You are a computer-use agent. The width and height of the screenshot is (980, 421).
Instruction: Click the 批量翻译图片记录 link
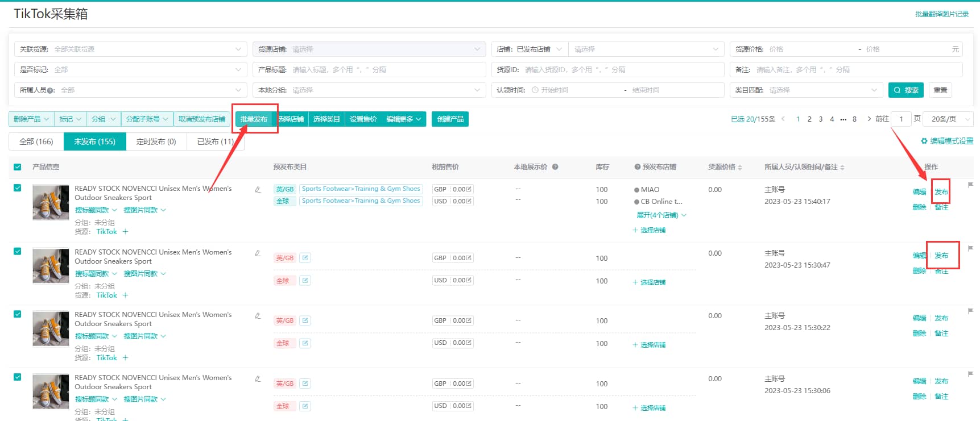941,14
